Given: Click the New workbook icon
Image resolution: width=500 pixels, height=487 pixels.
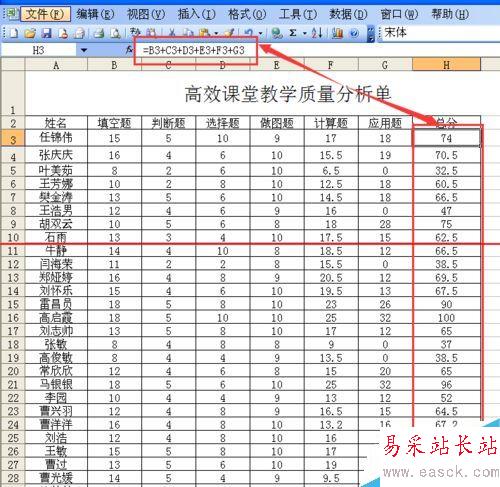Looking at the screenshot, I should click(14, 33).
